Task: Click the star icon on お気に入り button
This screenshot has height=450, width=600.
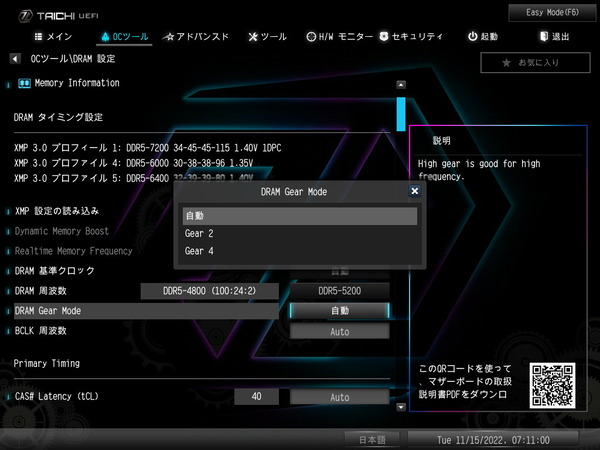Action: pyautogui.click(x=506, y=63)
